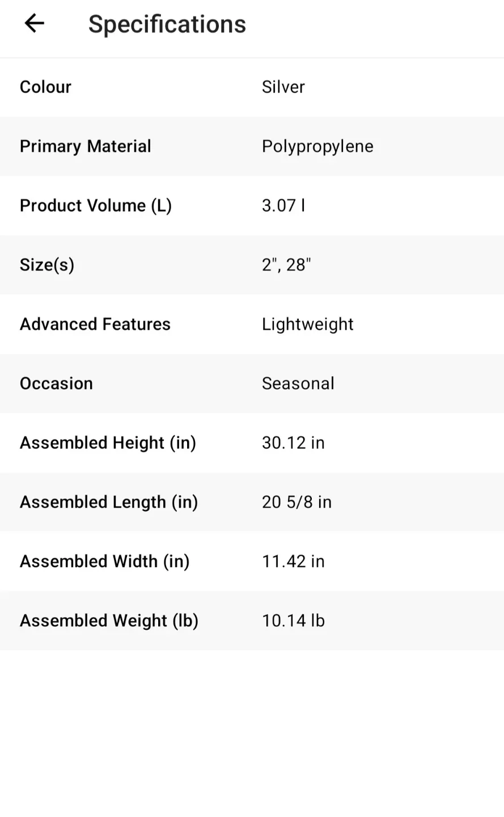Viewport: 504px width, 817px height.
Task: Tap the back arrow icon
Action: tap(35, 23)
